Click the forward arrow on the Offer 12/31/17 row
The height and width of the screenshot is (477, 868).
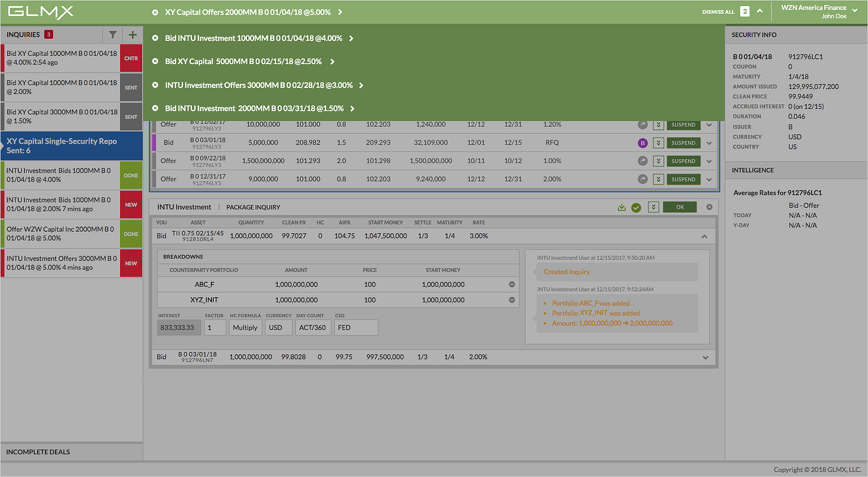[643, 179]
